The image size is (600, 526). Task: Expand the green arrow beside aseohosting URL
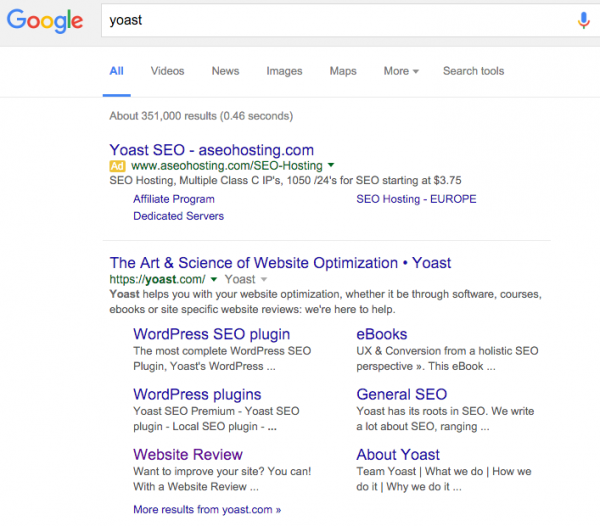point(331,165)
